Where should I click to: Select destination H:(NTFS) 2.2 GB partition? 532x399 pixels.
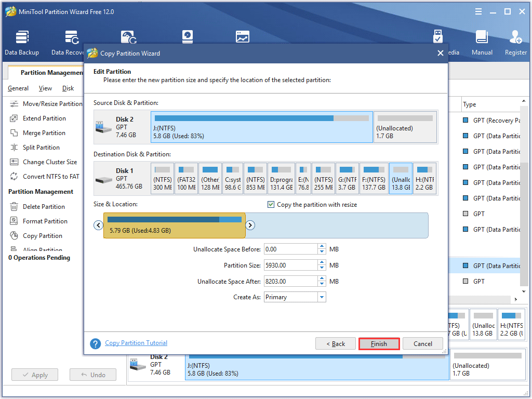click(424, 178)
